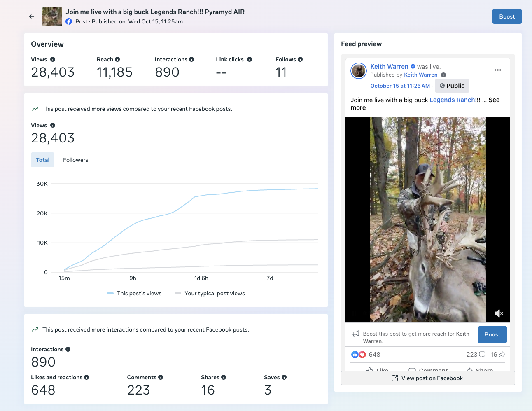
Task: Play the deer video in feed preview
Action: pyautogui.click(x=428, y=220)
